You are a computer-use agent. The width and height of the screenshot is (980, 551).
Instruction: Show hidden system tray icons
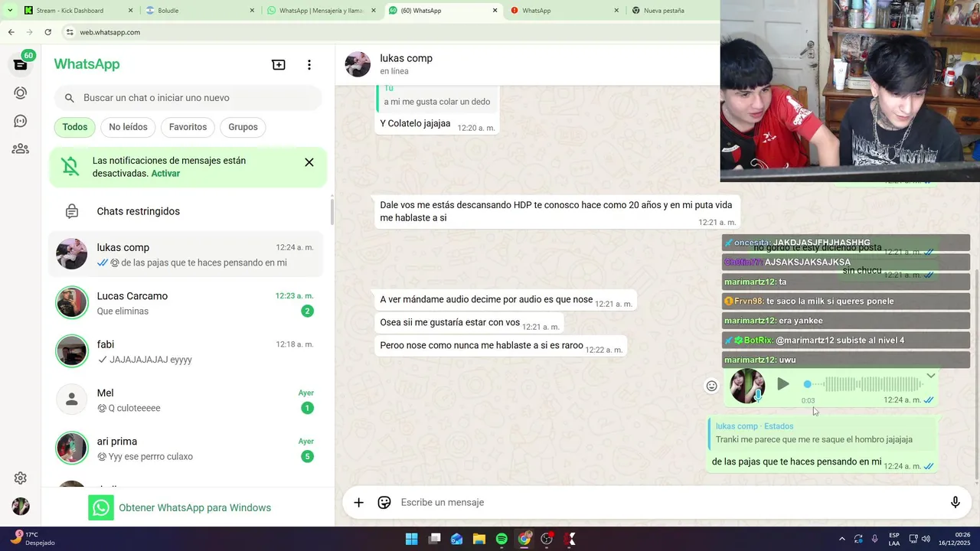tap(842, 539)
